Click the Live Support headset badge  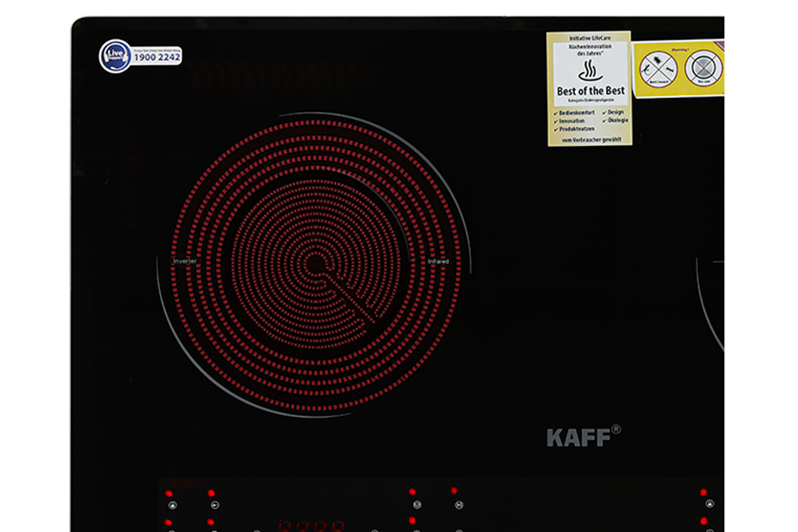tap(115, 56)
